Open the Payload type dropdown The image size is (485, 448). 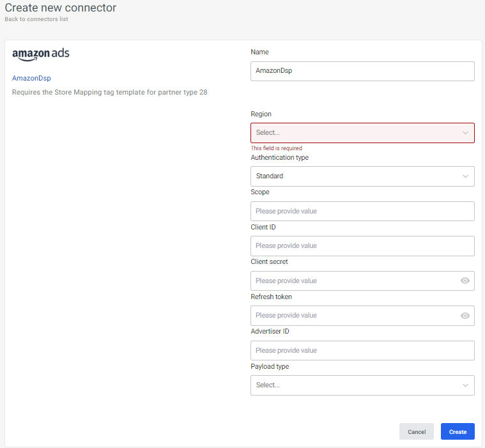click(362, 385)
